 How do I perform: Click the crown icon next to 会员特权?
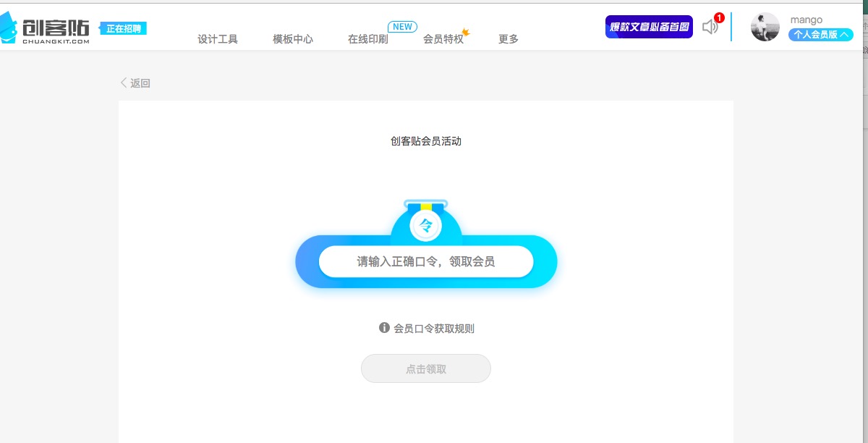(x=466, y=32)
